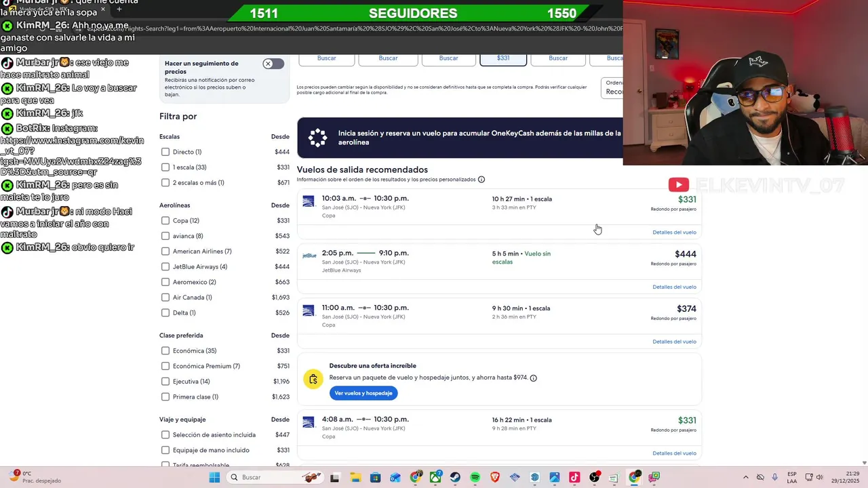
Task: Check the Directo (1) filter
Action: tap(165, 152)
